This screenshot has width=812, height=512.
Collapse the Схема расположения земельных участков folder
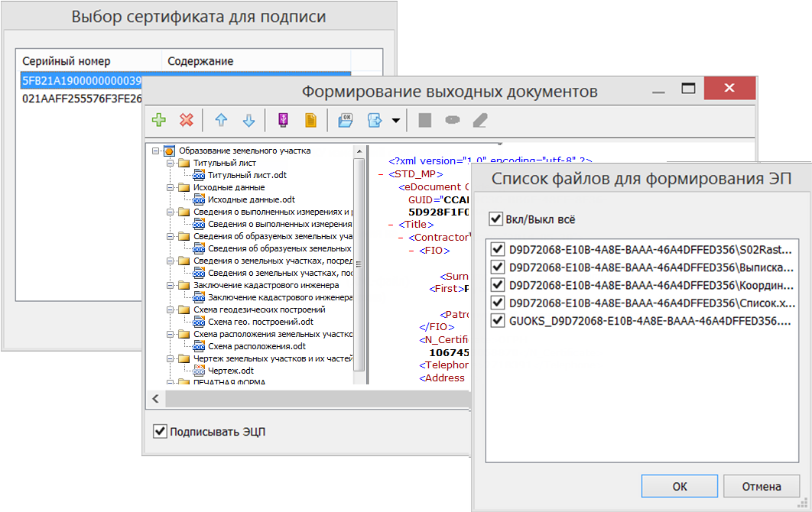pos(170,334)
